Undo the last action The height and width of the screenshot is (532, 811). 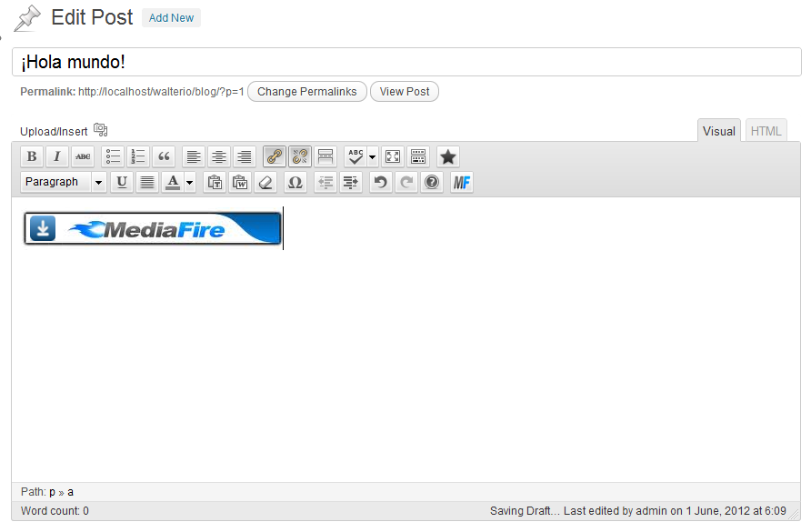coord(381,182)
